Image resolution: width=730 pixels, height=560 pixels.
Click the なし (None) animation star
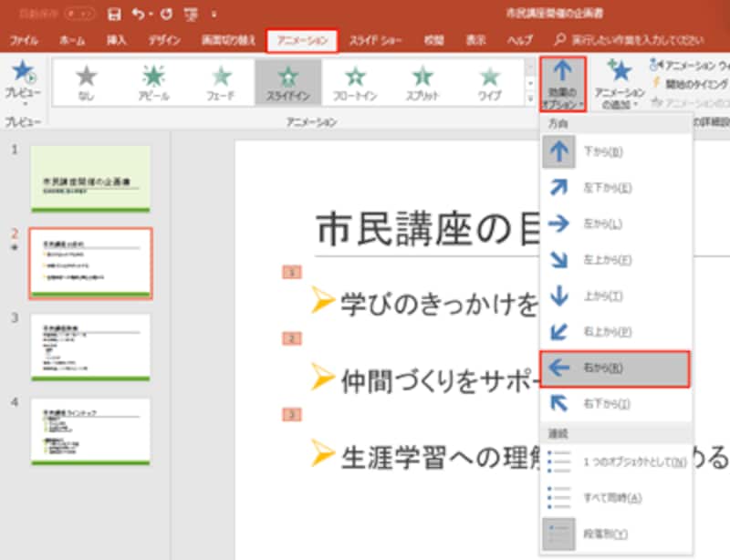[86, 83]
